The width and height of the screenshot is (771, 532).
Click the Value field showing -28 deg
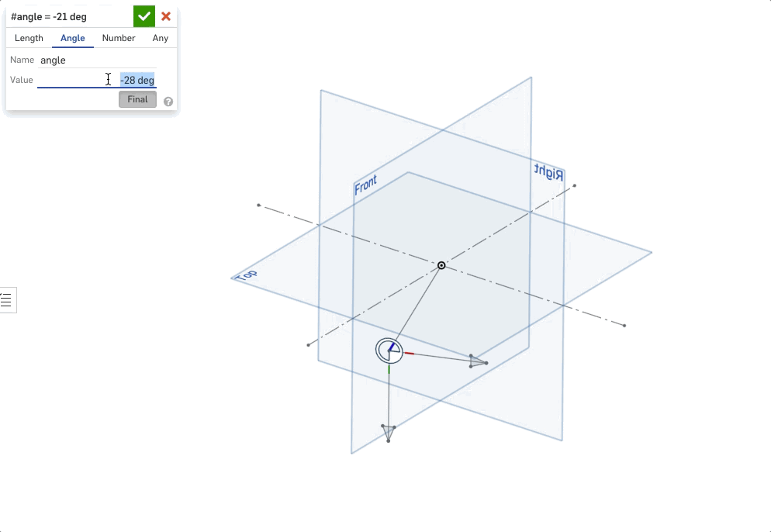pos(97,80)
